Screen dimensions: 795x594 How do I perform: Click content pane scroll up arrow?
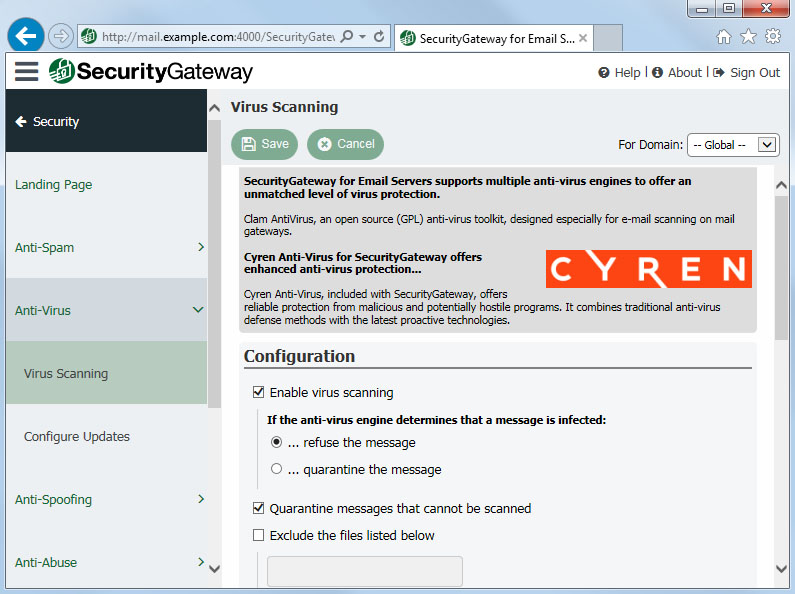pos(781,185)
